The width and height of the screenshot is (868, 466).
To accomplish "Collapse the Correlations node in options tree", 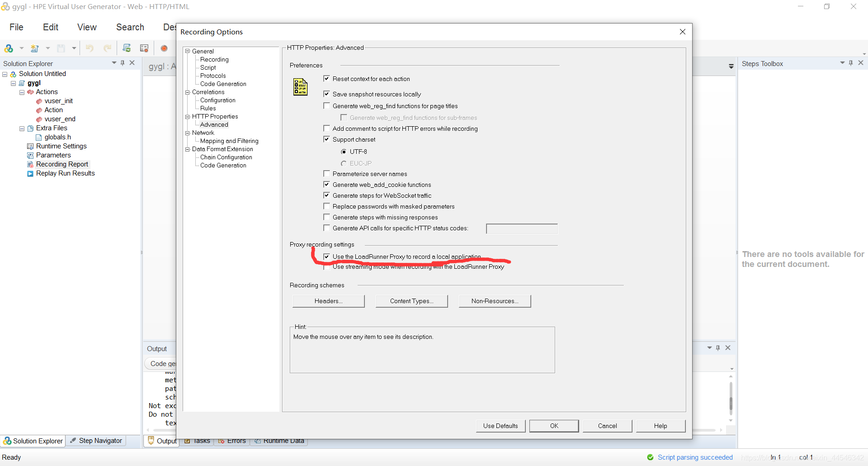I will (187, 92).
